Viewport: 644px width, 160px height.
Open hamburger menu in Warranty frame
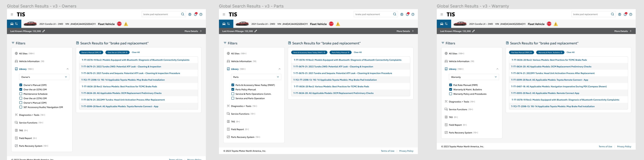[442, 14]
